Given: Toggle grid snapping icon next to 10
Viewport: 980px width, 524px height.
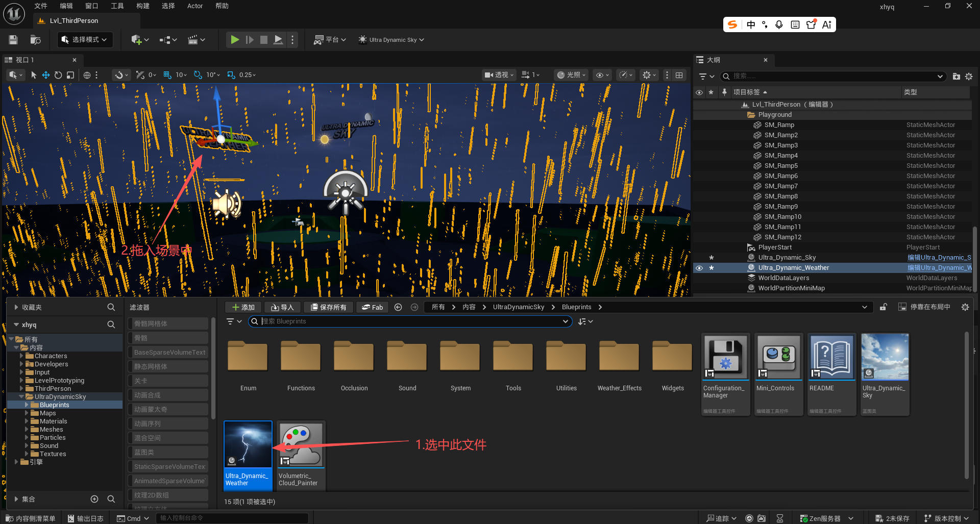Looking at the screenshot, I should tap(167, 75).
